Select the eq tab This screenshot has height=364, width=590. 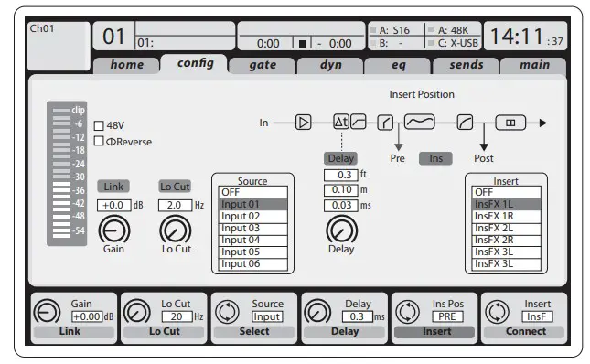[x=398, y=65]
